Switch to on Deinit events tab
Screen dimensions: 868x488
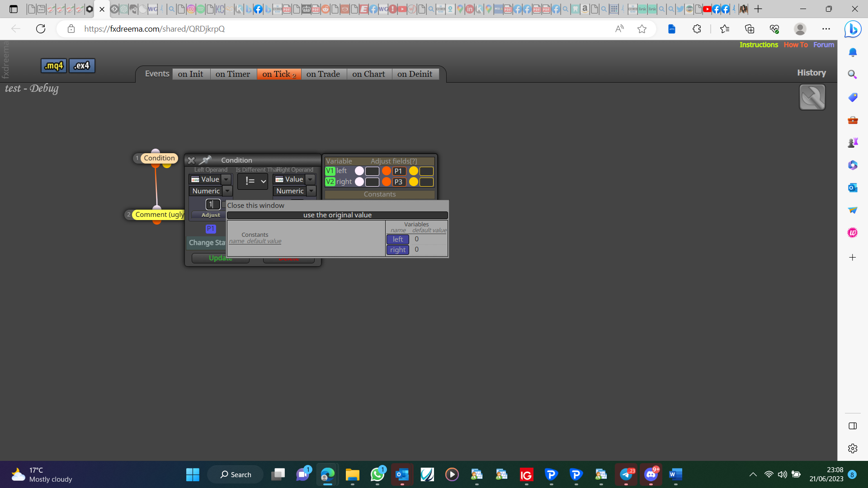(415, 74)
